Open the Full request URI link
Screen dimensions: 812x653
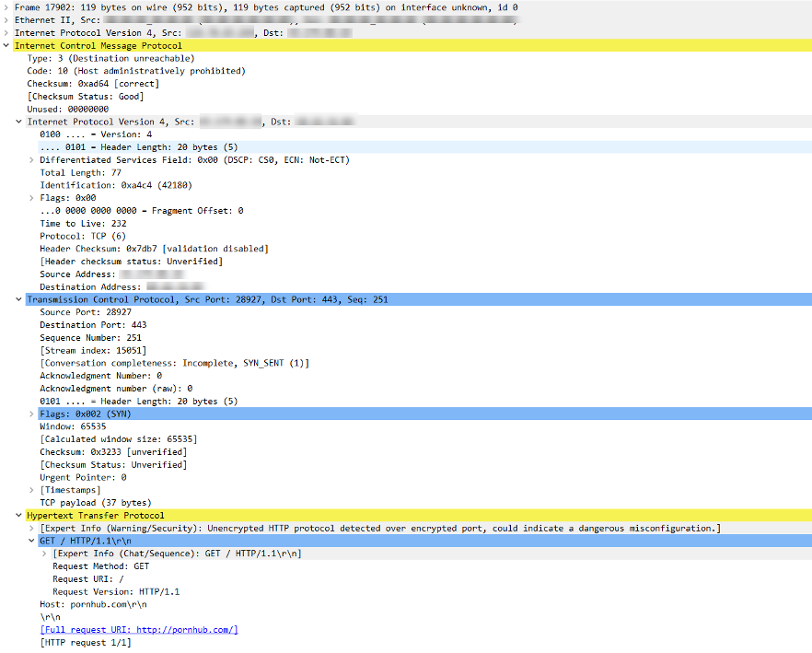[x=139, y=630]
